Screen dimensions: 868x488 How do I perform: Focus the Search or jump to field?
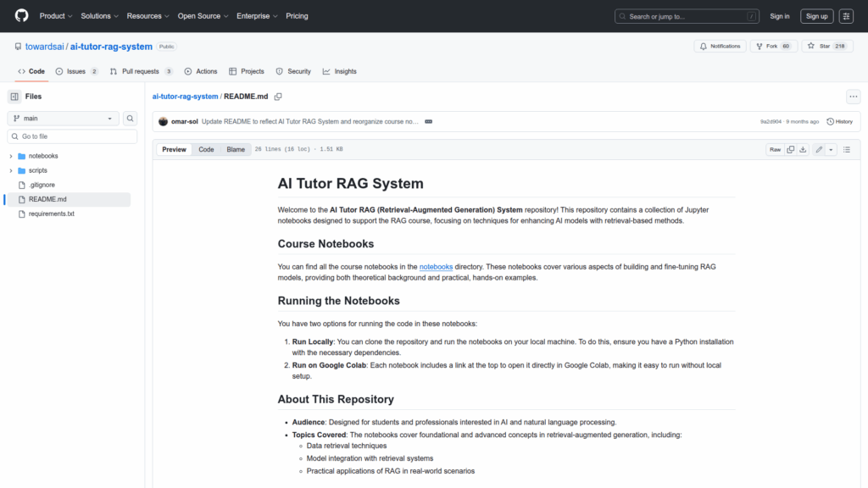point(687,16)
